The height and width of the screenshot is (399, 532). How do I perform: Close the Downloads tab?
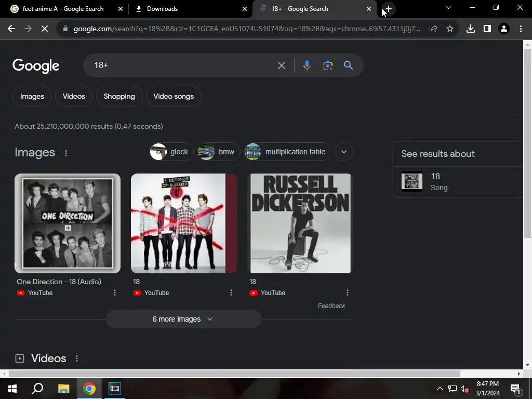pyautogui.click(x=245, y=9)
